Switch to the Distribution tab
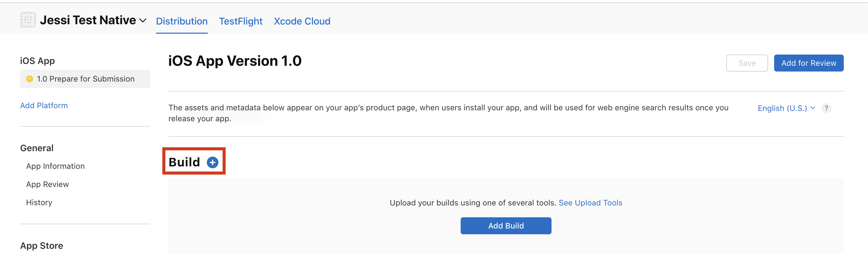 pos(182,21)
